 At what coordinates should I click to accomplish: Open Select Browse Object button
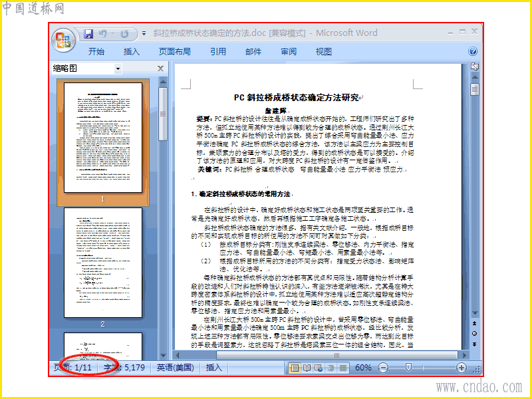[474, 334]
